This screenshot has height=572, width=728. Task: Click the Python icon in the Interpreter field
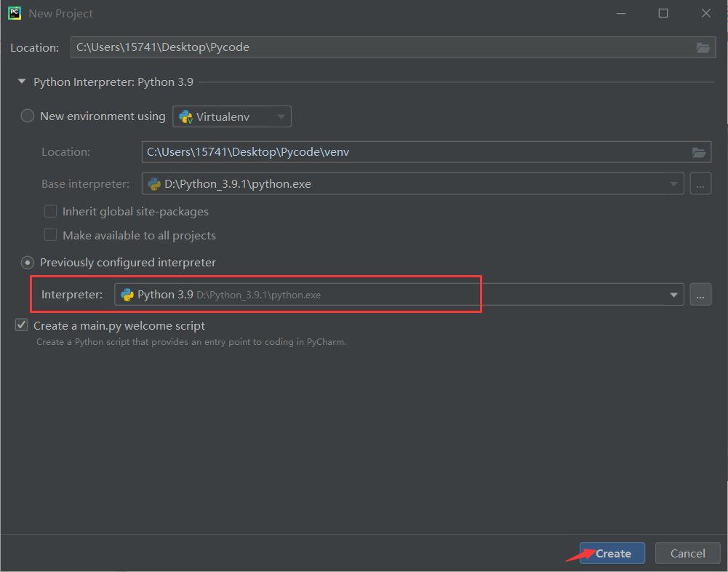(x=127, y=295)
